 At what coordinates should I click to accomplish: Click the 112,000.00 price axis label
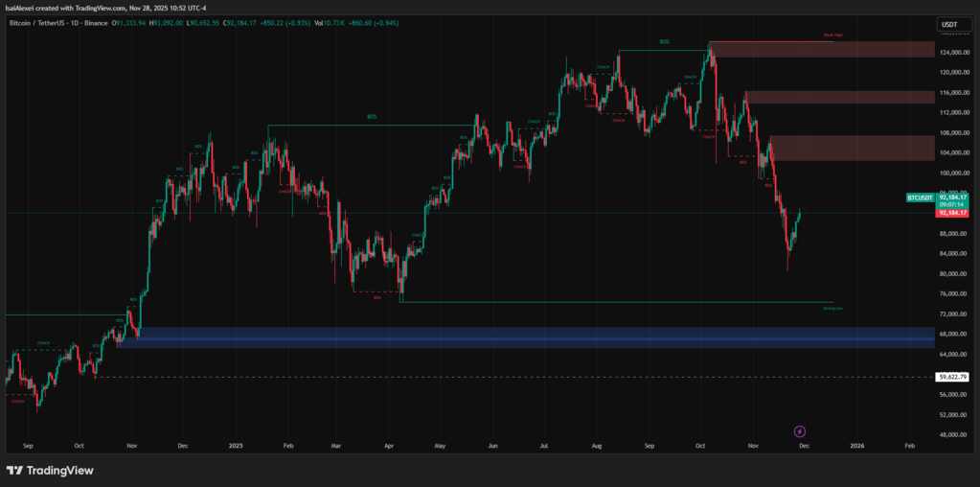(954, 112)
